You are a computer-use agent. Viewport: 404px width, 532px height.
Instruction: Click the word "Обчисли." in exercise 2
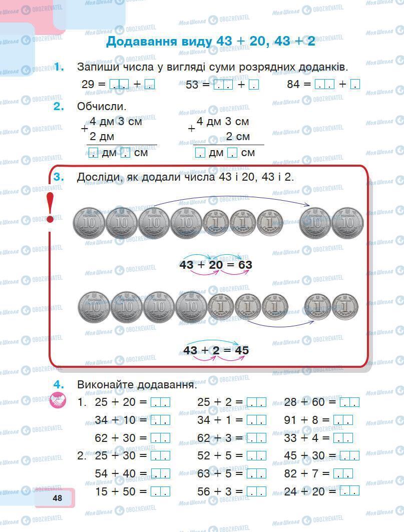coord(102,107)
